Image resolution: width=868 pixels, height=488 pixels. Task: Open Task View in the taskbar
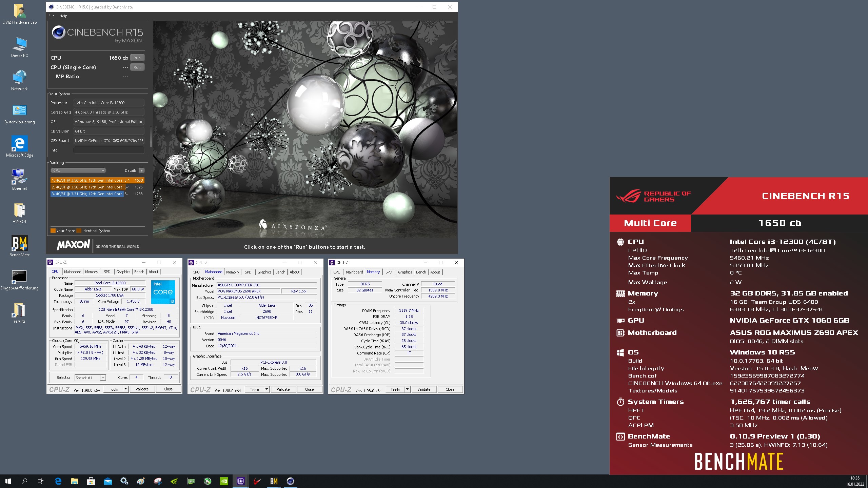(x=41, y=481)
